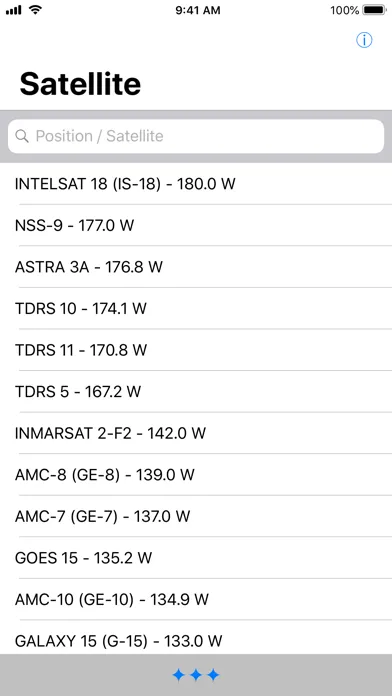Select INMARSAT 2-F2 - 142.0 W
The image size is (392, 696).
pos(196,433)
